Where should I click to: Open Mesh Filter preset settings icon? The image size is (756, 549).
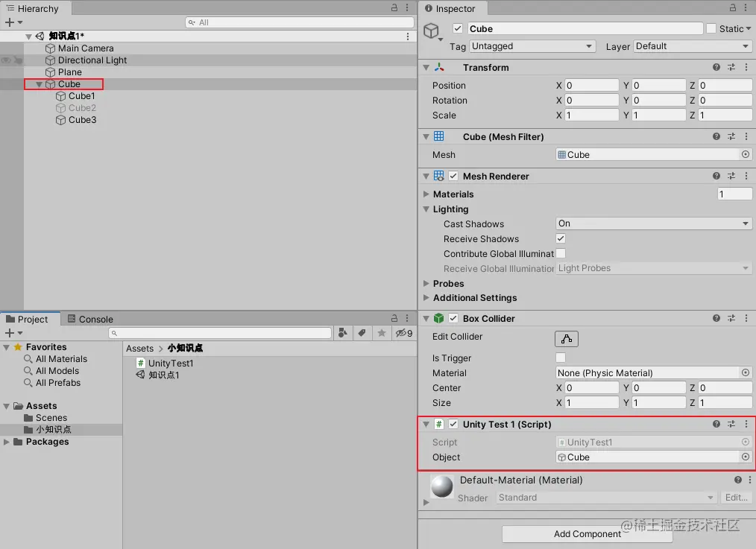click(731, 137)
